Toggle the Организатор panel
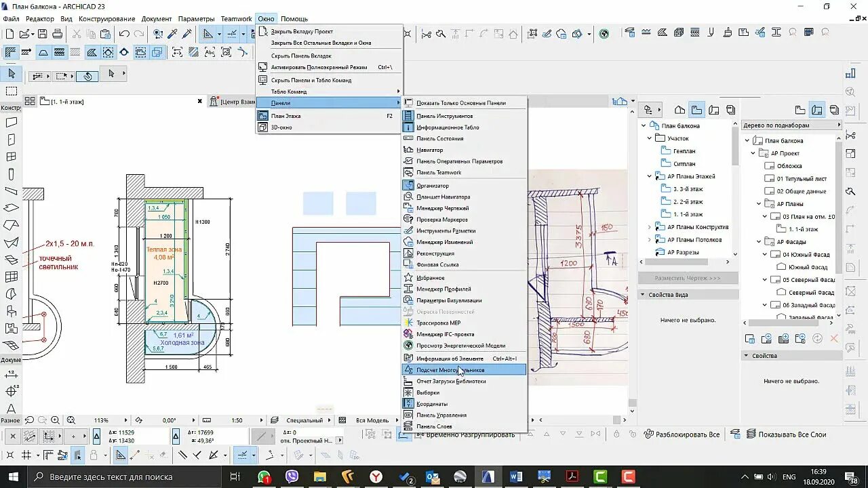868x488 pixels. coord(465,186)
